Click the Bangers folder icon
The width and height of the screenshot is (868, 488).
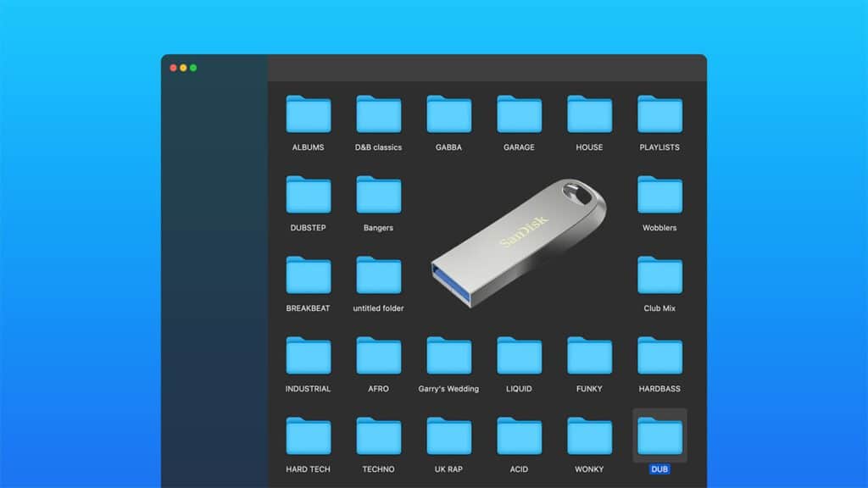point(378,195)
